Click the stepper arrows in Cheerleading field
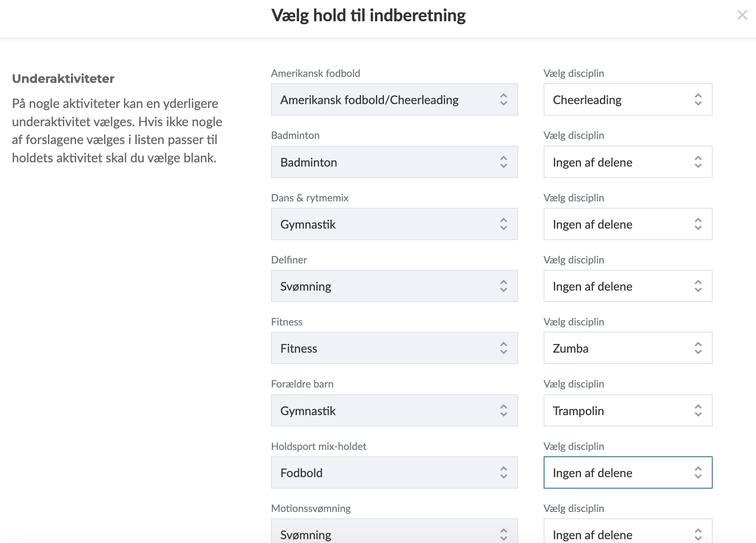756x543 pixels. (x=698, y=100)
